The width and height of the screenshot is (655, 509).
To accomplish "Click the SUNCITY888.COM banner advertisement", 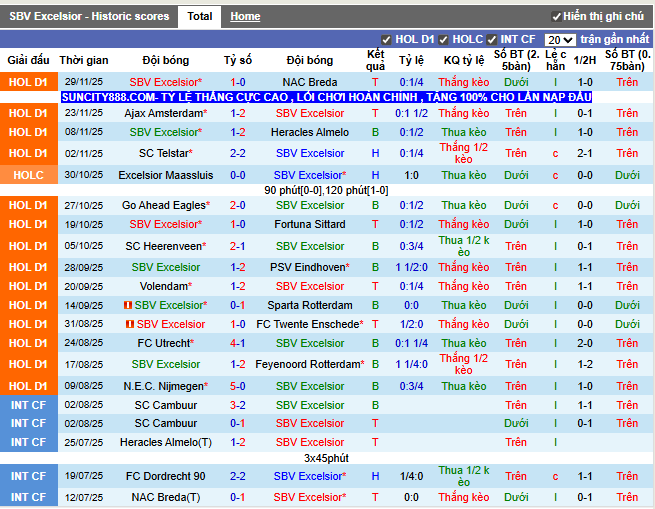I will point(326,97).
